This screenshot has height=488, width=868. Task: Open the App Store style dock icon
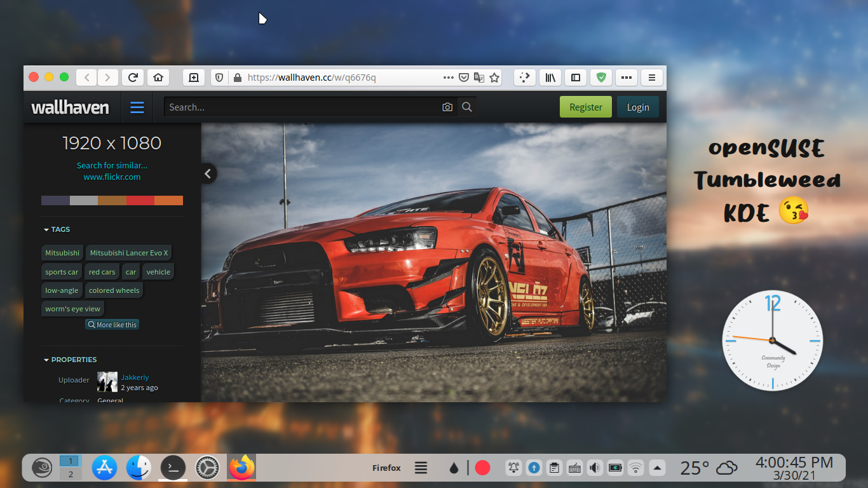(x=104, y=468)
